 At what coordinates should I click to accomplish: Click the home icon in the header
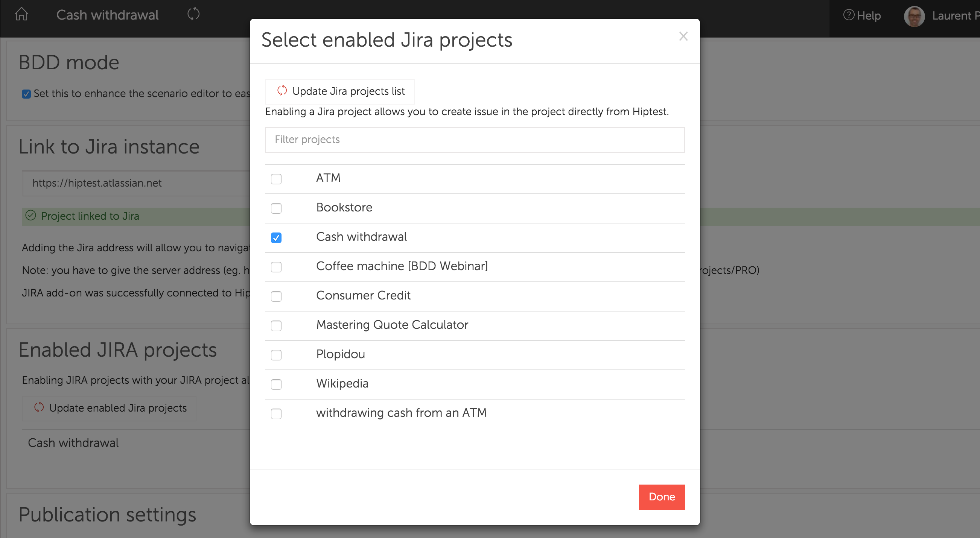(x=21, y=14)
